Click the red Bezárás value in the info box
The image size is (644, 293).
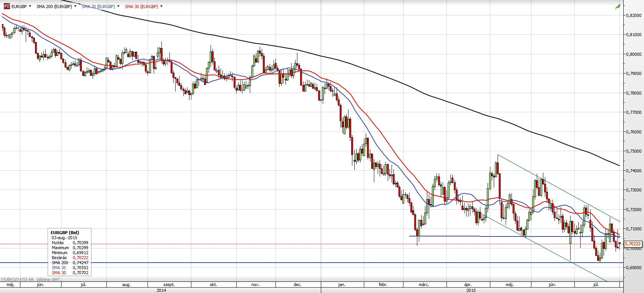tap(80, 258)
